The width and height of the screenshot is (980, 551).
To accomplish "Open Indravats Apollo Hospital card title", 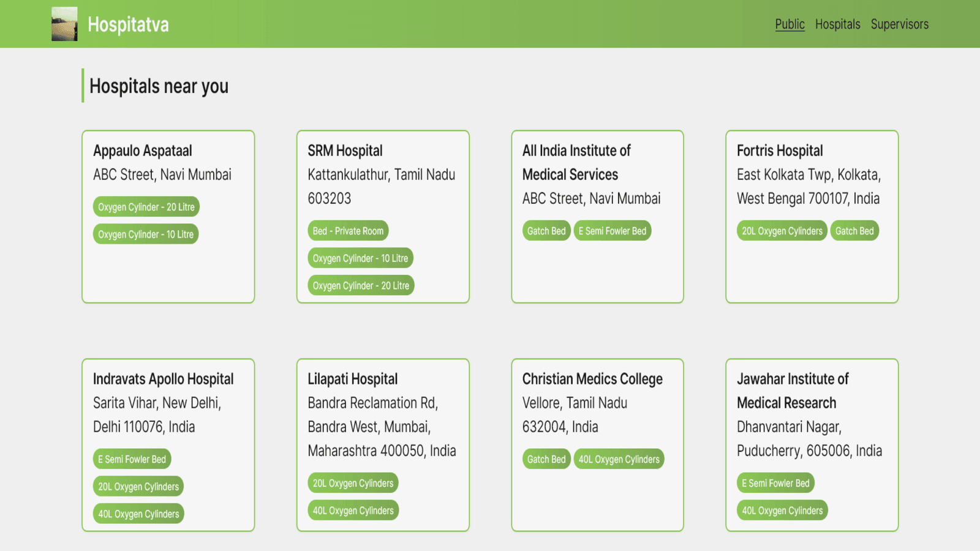I will (163, 379).
